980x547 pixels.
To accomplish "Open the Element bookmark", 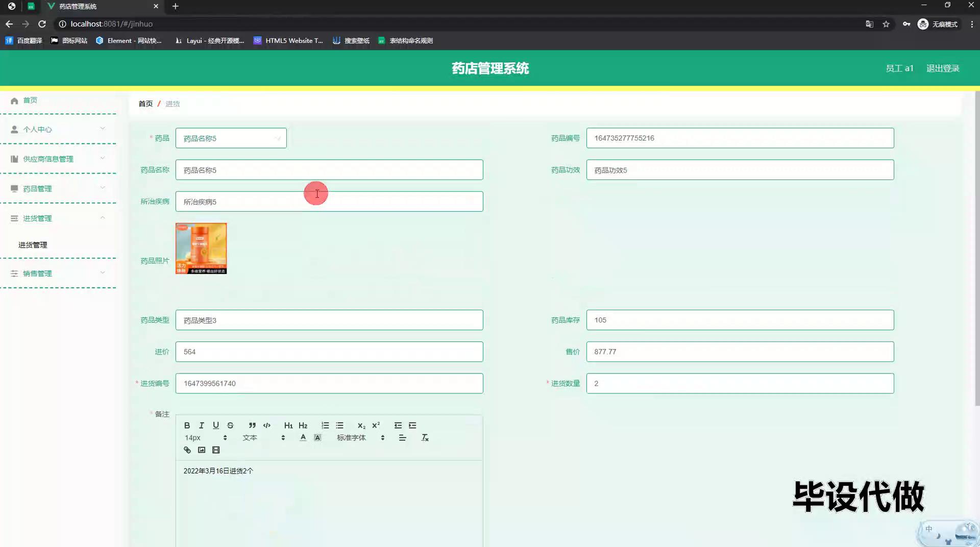I will click(x=129, y=40).
